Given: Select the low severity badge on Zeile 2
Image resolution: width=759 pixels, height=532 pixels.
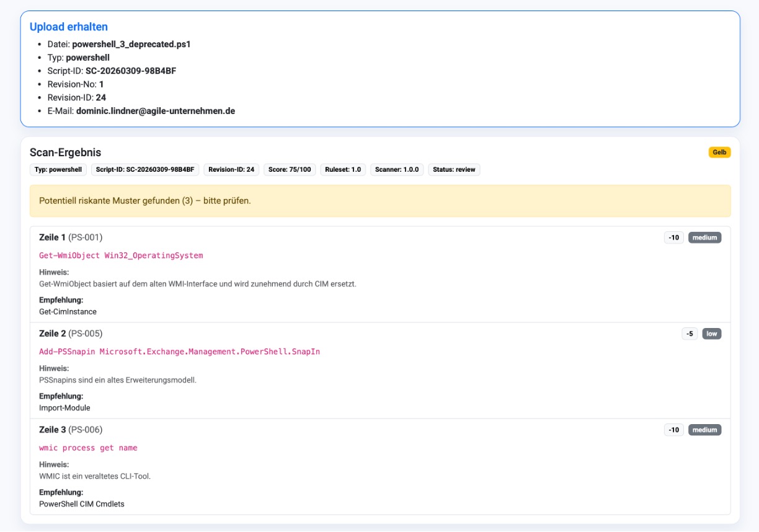Looking at the screenshot, I should tap(711, 334).
